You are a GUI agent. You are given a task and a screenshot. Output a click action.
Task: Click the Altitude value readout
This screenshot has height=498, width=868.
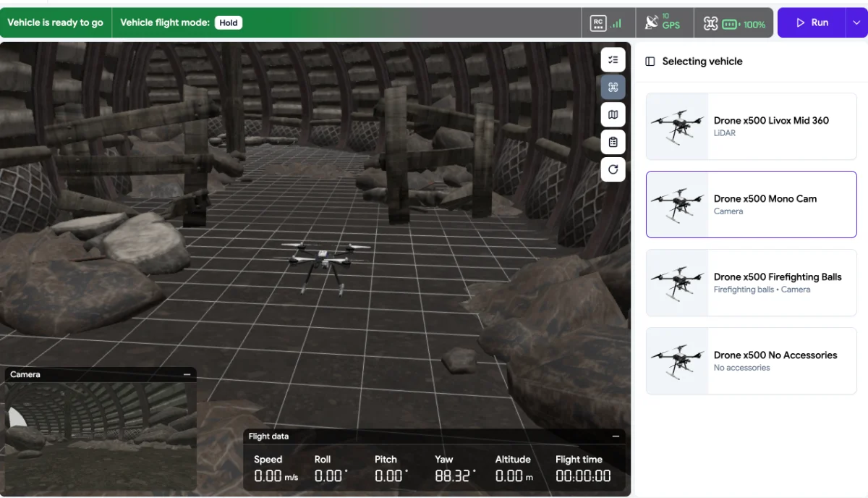[514, 476]
